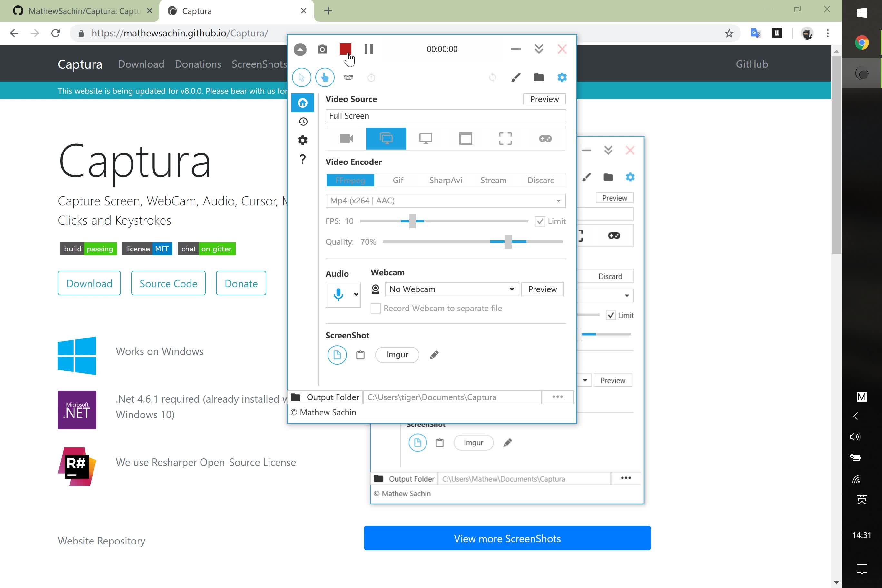Click the Webcam Preview button

[x=542, y=289]
